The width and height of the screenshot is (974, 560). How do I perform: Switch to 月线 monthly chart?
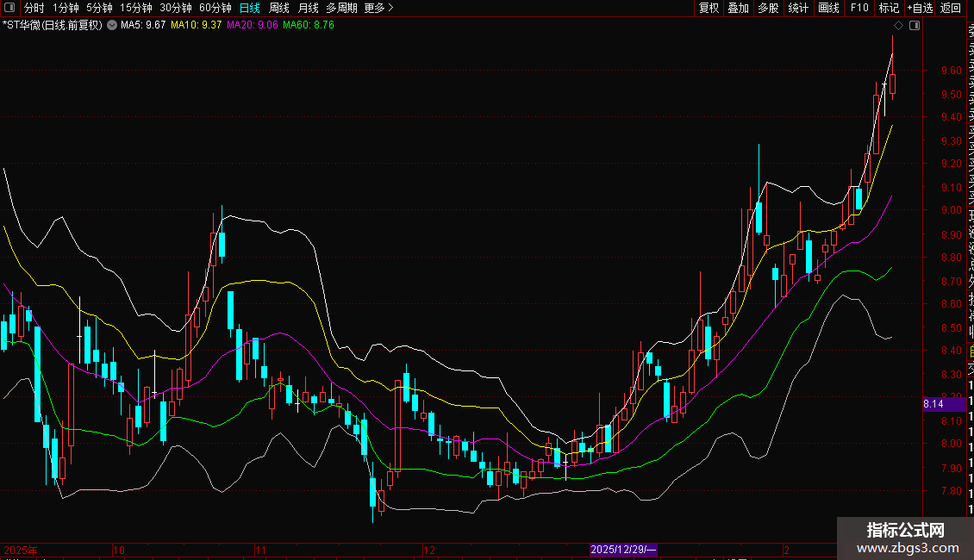(x=308, y=8)
